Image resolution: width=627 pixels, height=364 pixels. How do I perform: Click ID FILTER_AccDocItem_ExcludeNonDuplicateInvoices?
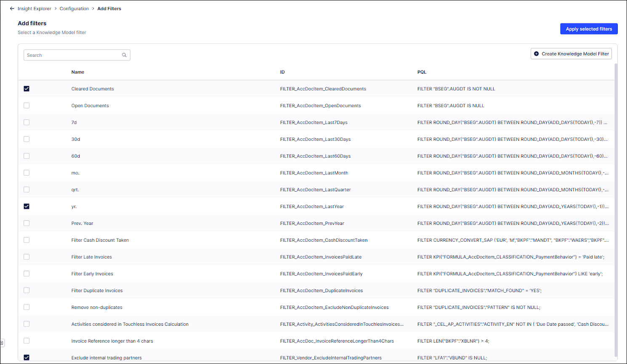pyautogui.click(x=335, y=307)
